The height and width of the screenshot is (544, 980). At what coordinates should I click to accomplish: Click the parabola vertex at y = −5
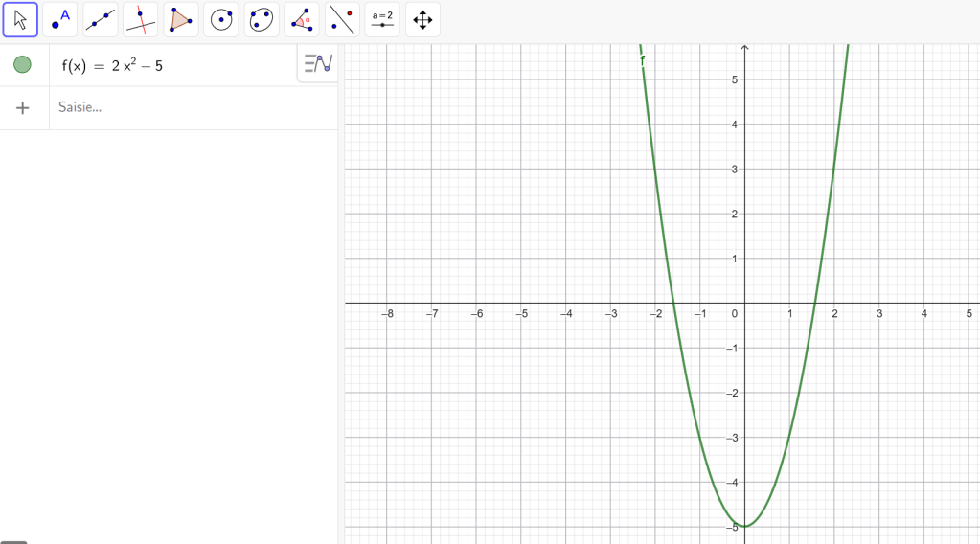pos(744,526)
